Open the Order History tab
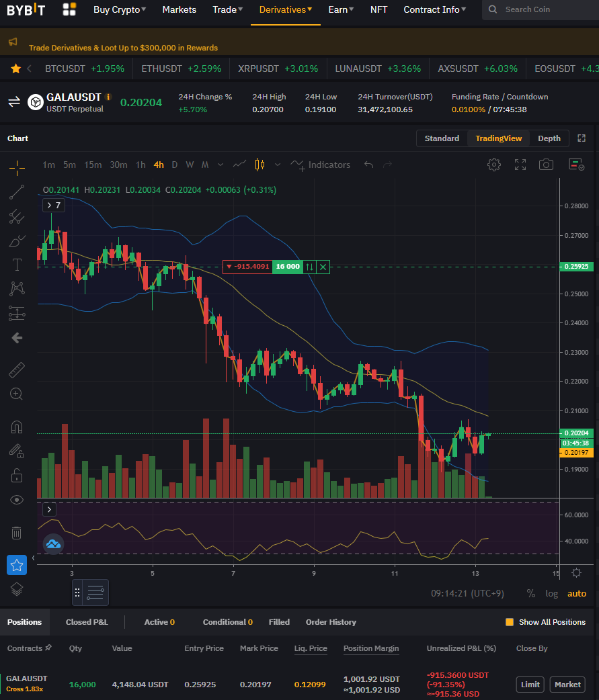Image resolution: width=599 pixels, height=700 pixels. pos(331,622)
